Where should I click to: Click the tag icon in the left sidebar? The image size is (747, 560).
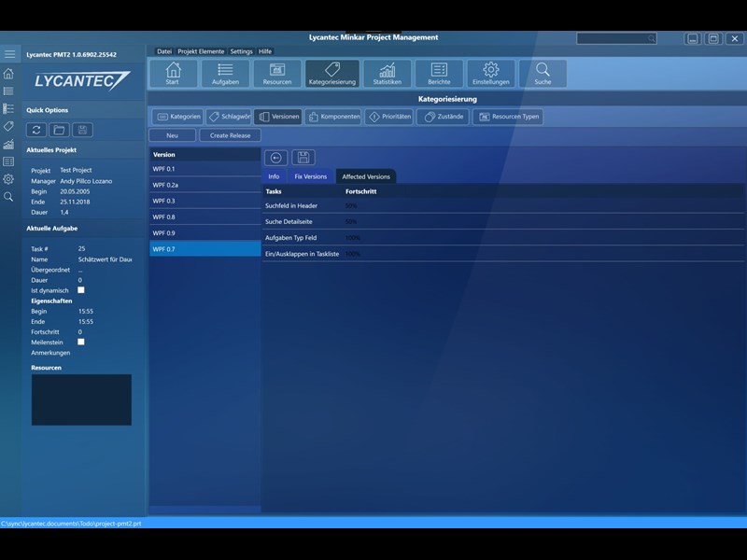coord(8,126)
